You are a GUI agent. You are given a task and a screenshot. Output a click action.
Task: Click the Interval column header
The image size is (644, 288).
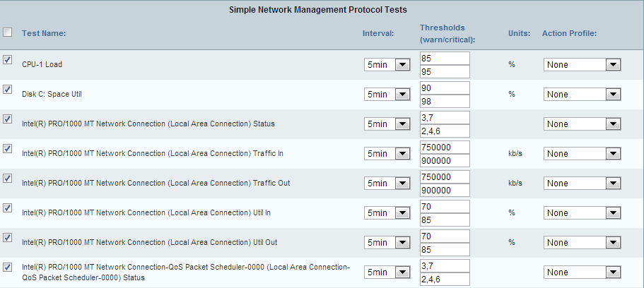(x=378, y=33)
